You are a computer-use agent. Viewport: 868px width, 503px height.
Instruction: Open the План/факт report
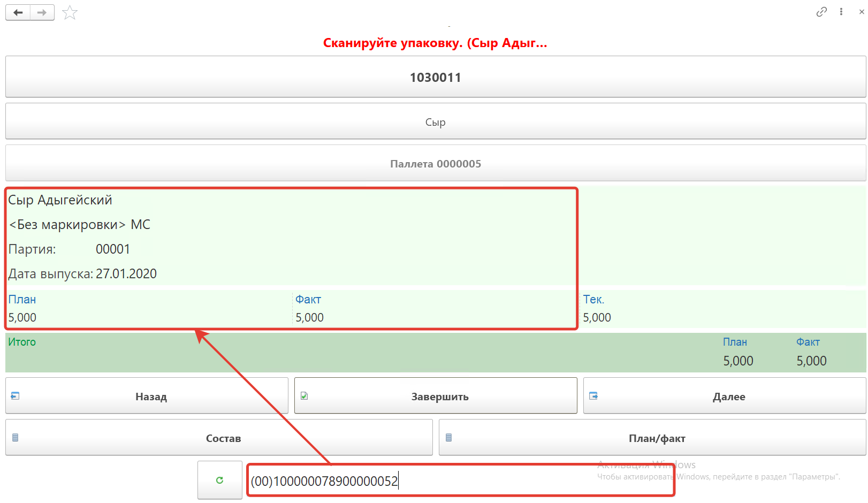coord(652,438)
